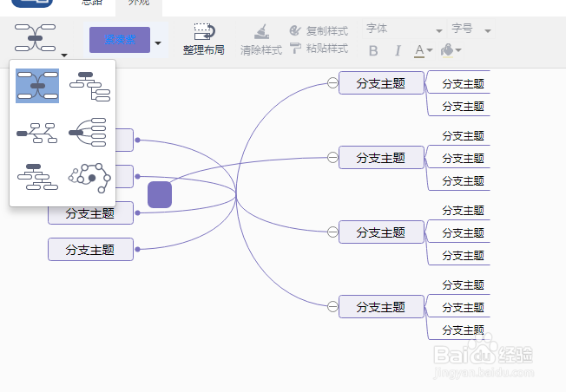Toggle italic formatting
The width and height of the screenshot is (566, 392).
click(x=398, y=51)
